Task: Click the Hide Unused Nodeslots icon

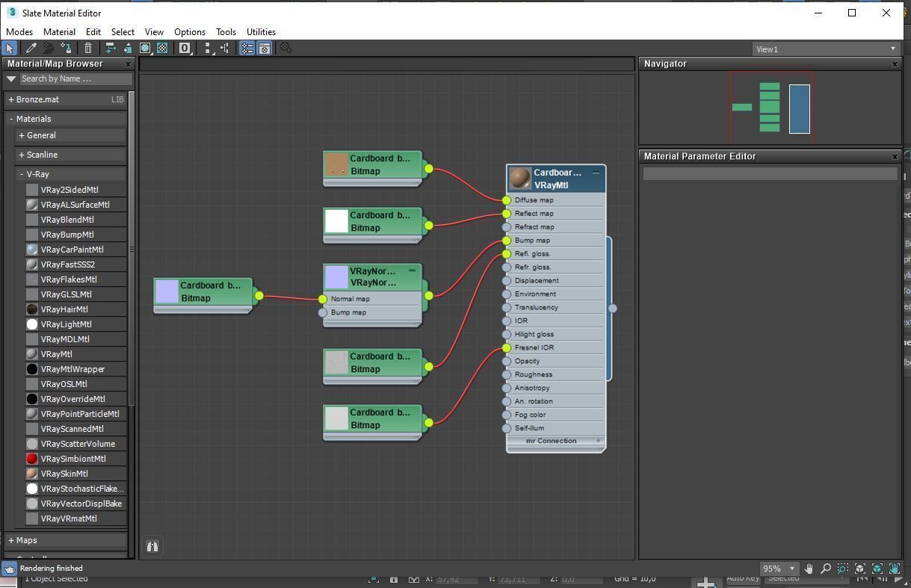Action: point(128,49)
